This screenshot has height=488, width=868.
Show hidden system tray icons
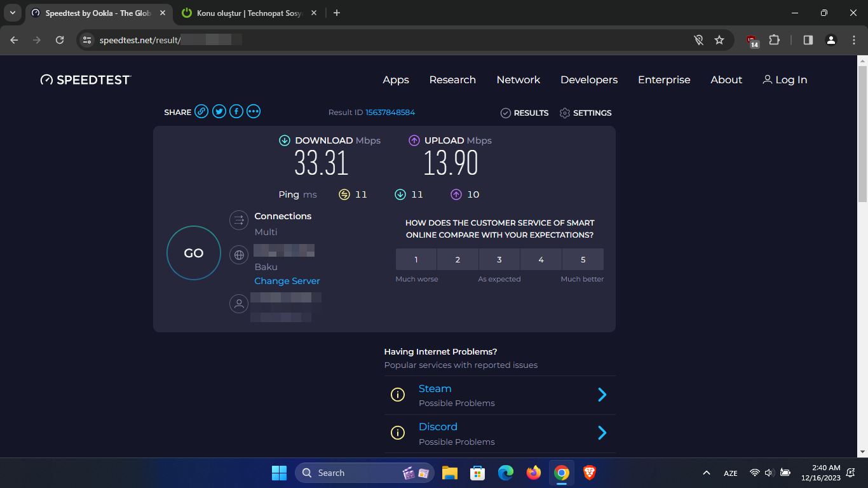tap(706, 473)
